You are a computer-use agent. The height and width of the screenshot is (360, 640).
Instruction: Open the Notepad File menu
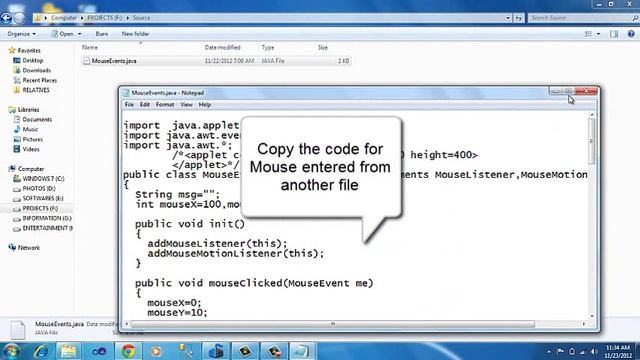(129, 104)
